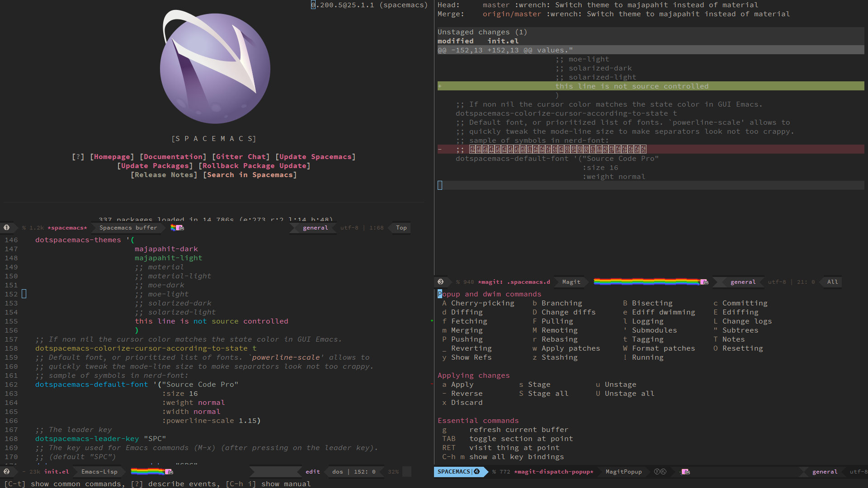Click *magit-dispatch-popup* buffer name
Viewport: 868px width, 488px height.
554,472
